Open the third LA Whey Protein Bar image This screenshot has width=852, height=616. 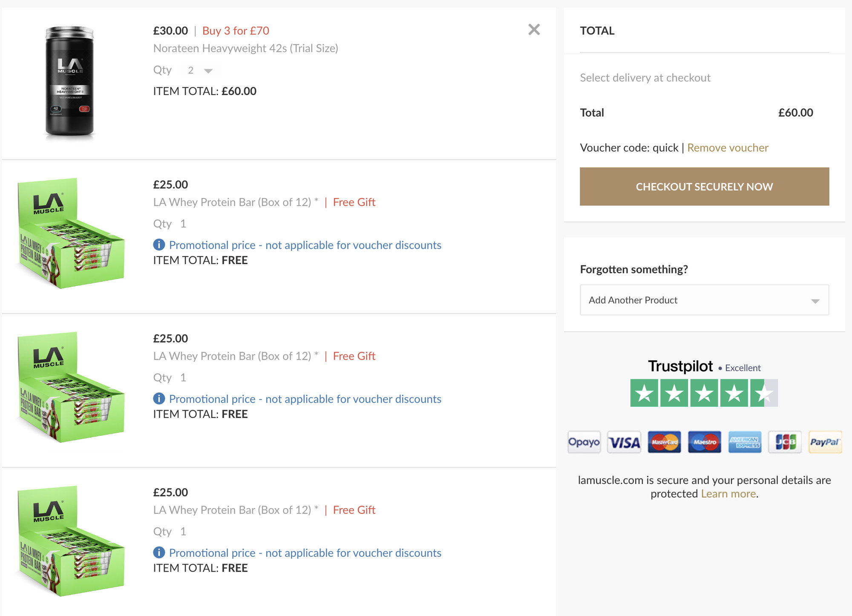click(x=71, y=541)
